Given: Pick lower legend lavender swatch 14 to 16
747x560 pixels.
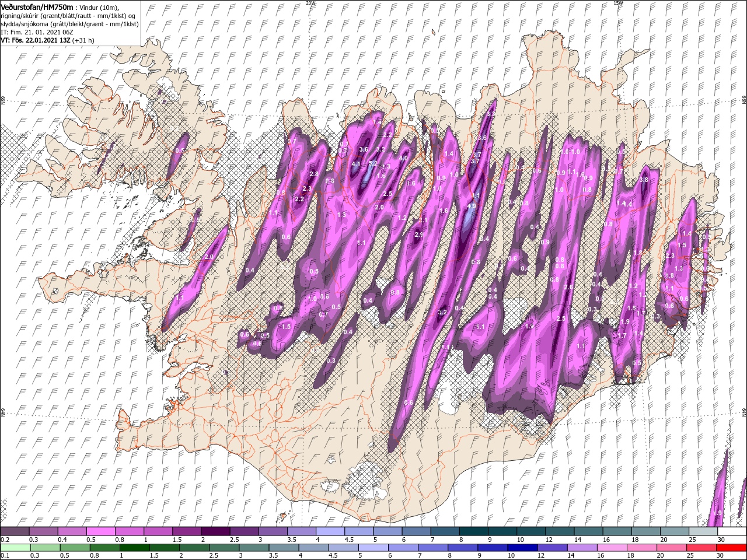Looking at the screenshot, I should [581, 547].
